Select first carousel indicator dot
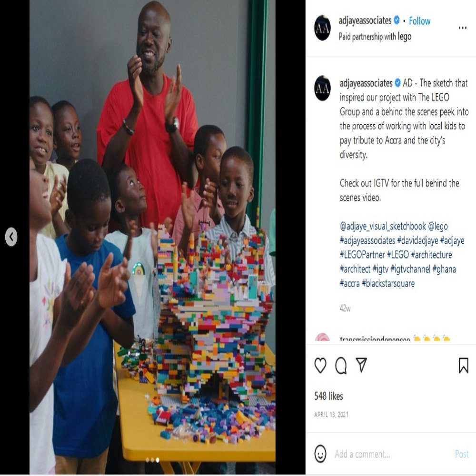This screenshot has width=476, height=476. click(147, 460)
